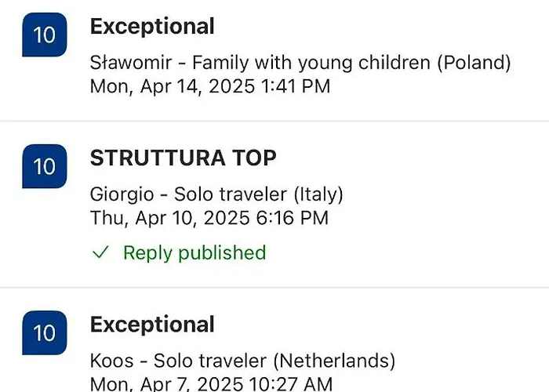Select the Mon, Apr 7, 2025 10:27 AM timestamp
This screenshot has width=549, height=392.
[211, 383]
